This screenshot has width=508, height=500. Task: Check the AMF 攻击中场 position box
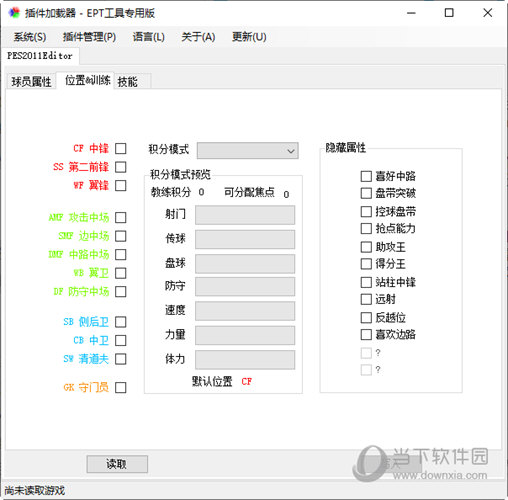121,218
